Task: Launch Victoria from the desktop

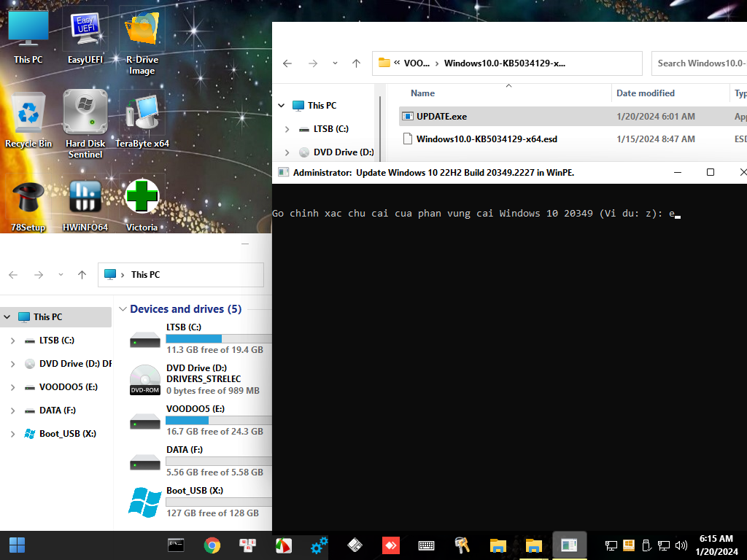Action: pyautogui.click(x=142, y=206)
